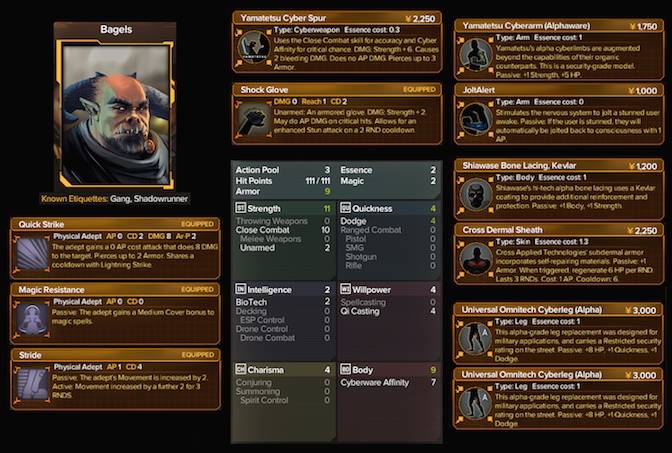Click the Bagels character portrait

click(x=116, y=114)
